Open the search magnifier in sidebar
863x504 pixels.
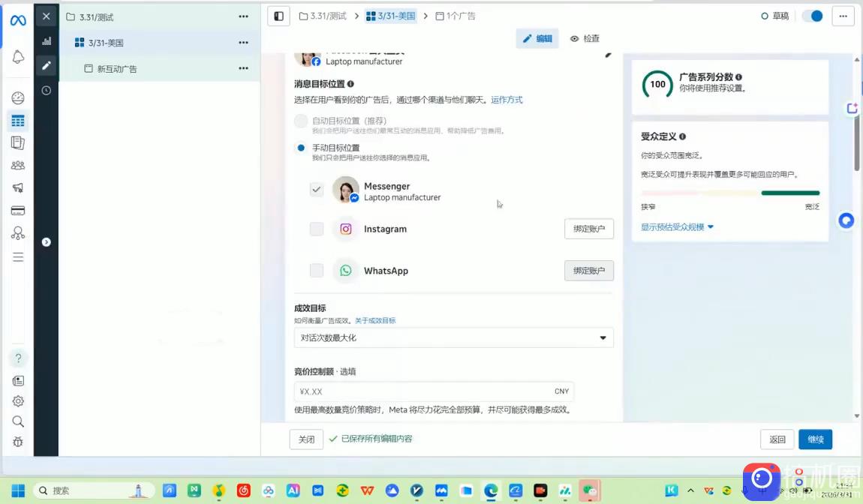[x=17, y=421]
